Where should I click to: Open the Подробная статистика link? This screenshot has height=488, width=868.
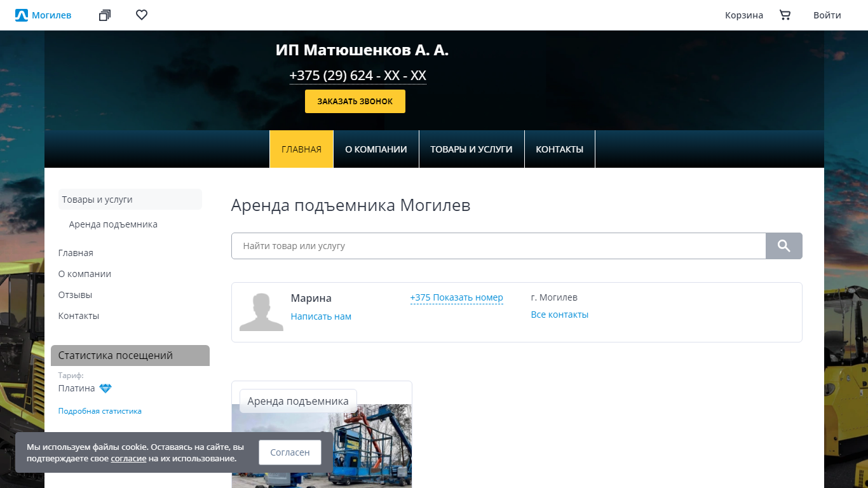pyautogui.click(x=100, y=411)
